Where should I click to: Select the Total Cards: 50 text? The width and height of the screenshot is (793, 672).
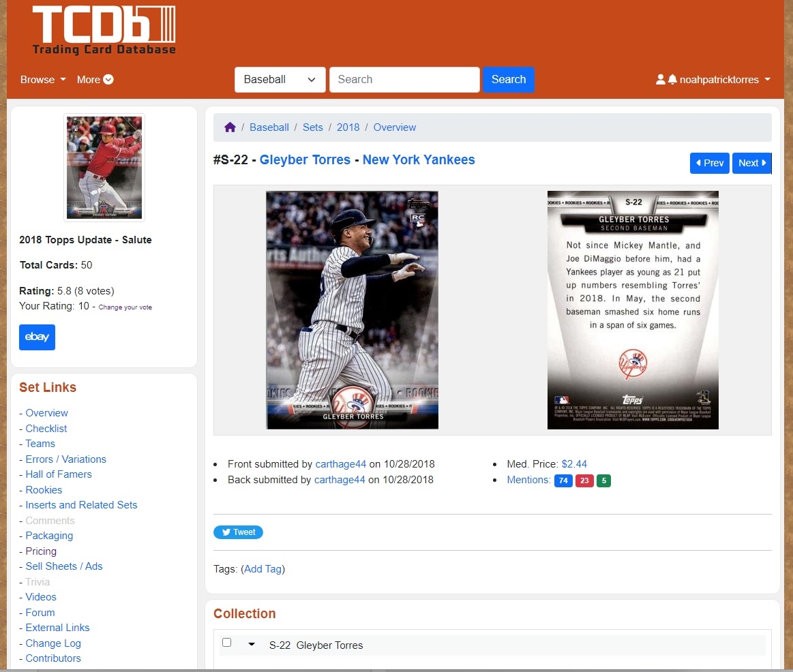(56, 265)
